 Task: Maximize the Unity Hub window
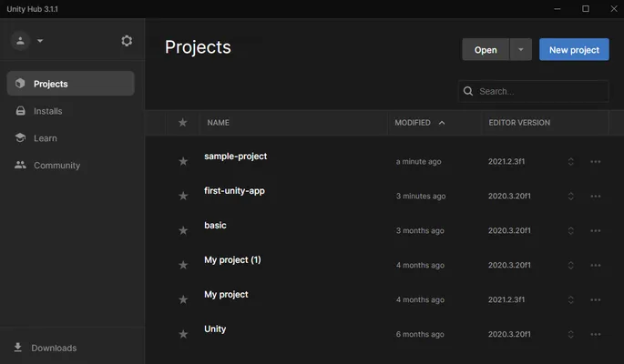(x=586, y=9)
